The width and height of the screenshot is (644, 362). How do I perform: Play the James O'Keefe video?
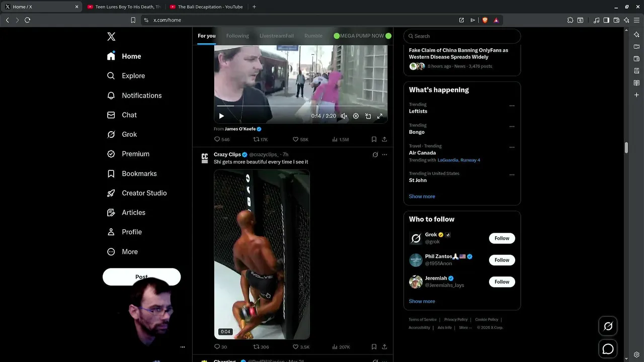[221, 116]
